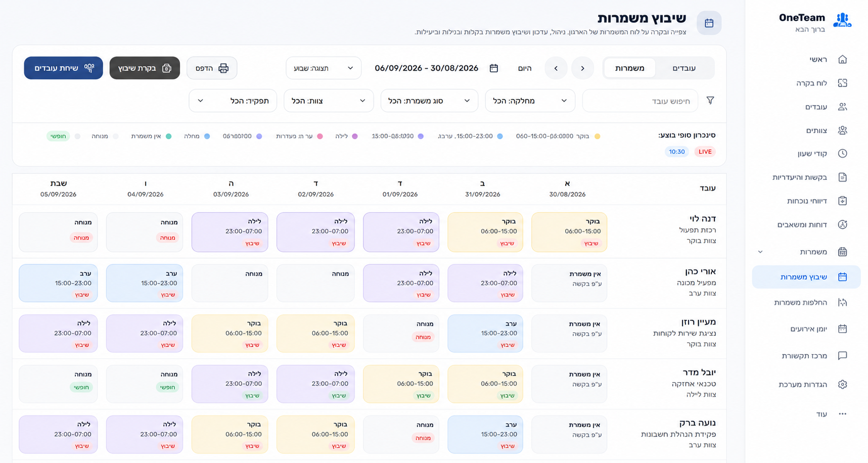The height and width of the screenshot is (463, 868).
Task: Click the חופשי legend badge
Action: [x=58, y=136]
